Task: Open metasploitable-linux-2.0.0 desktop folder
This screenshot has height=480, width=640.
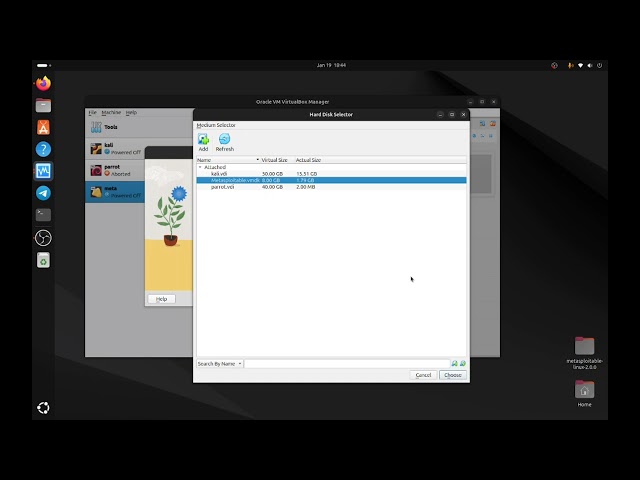Action: point(584,353)
